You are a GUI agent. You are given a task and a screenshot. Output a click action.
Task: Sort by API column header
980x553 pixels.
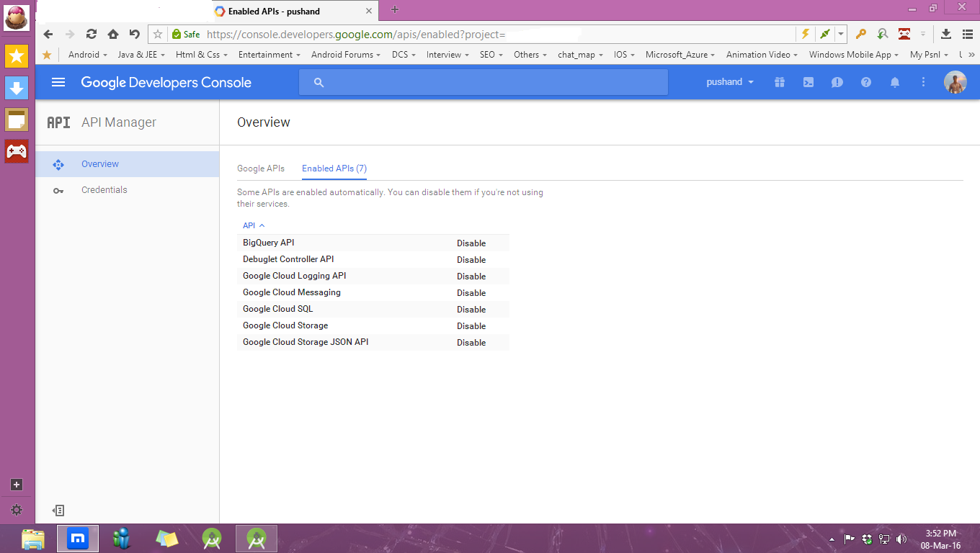254,225
